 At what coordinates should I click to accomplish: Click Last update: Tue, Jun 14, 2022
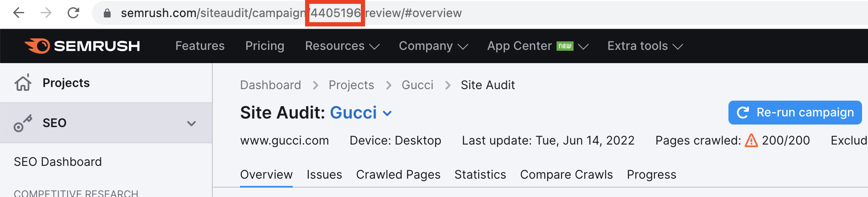tap(548, 140)
